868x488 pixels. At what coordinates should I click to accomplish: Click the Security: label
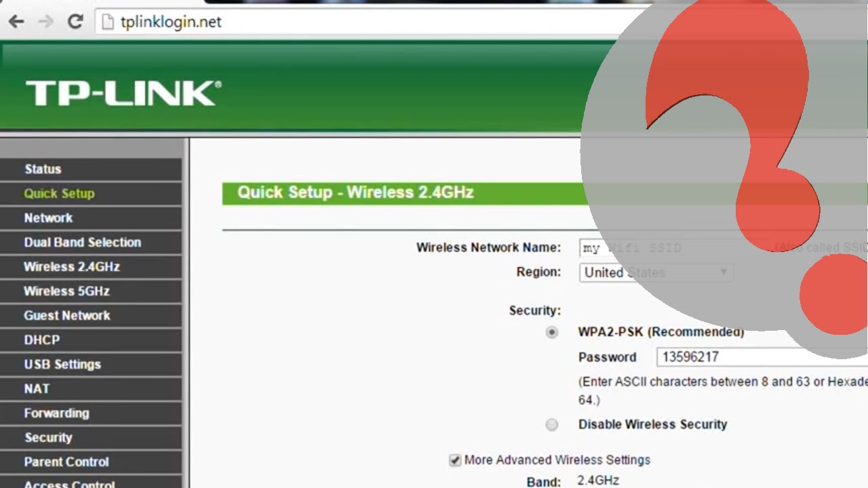tap(535, 310)
